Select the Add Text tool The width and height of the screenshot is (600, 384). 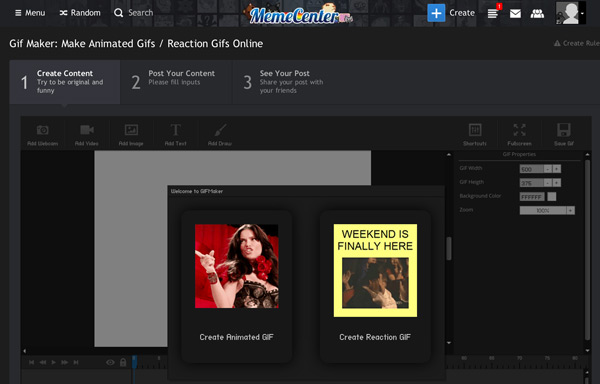click(x=175, y=135)
